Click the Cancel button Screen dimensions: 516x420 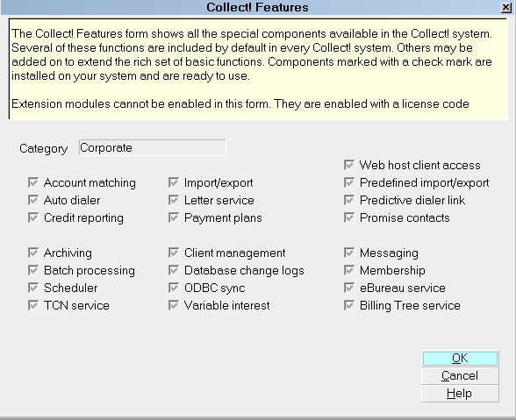click(460, 375)
